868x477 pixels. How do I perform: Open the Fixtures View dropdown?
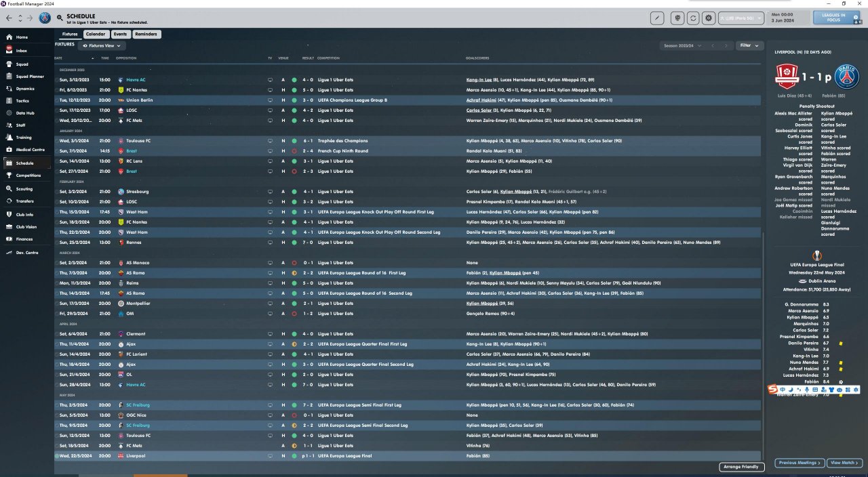coord(102,45)
